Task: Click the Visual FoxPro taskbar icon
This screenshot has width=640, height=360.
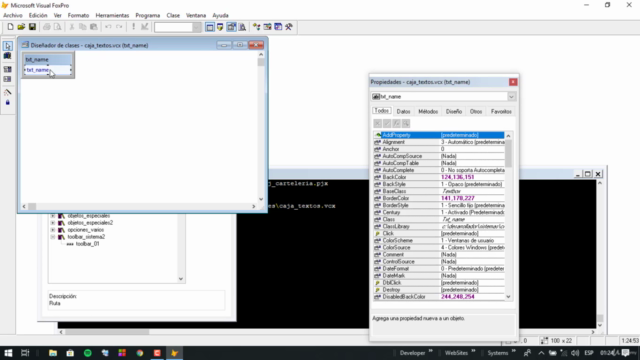Action: [x=175, y=353]
